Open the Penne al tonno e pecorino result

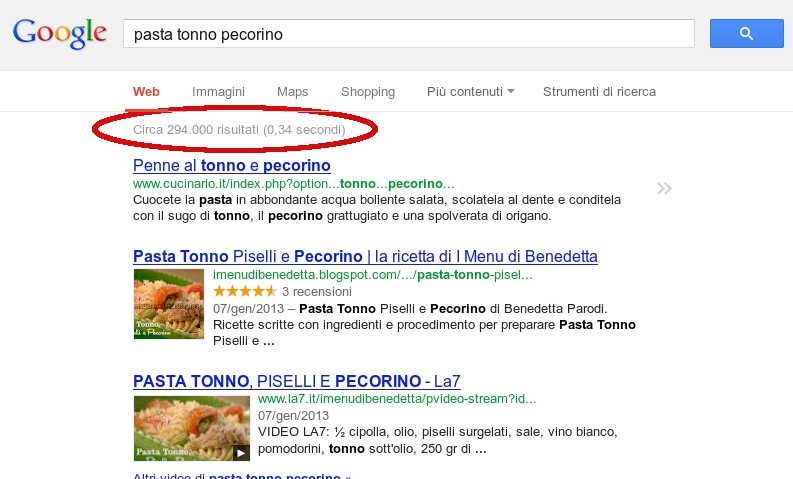(x=232, y=165)
